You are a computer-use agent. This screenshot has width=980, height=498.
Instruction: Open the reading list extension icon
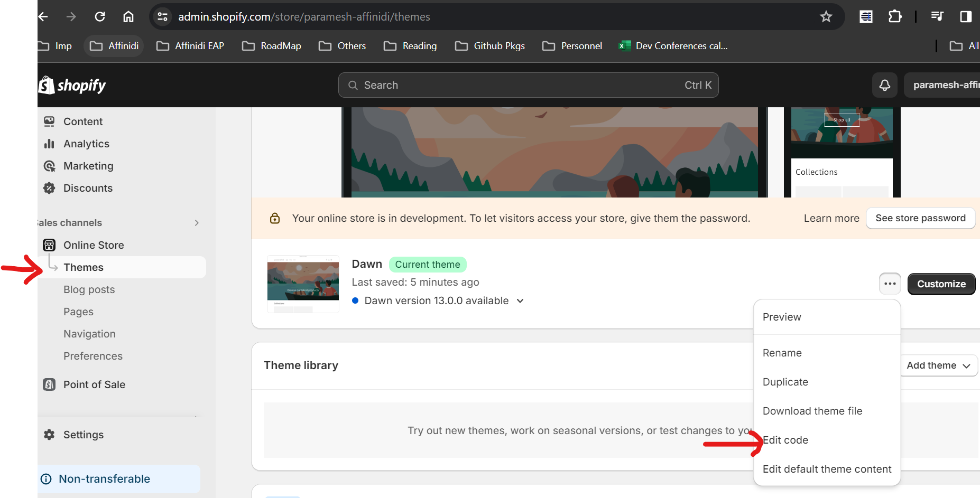click(866, 17)
